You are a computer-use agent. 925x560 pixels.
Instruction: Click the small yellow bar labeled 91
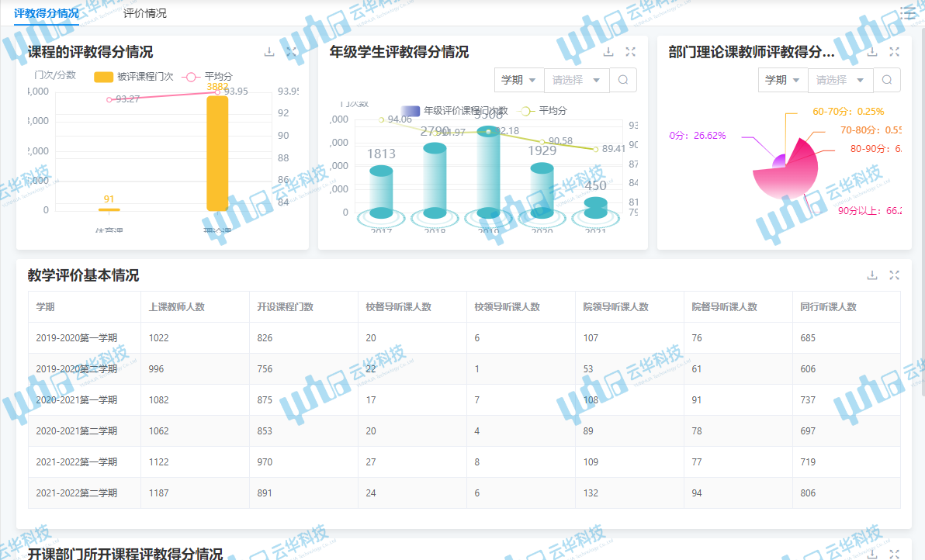(x=109, y=209)
